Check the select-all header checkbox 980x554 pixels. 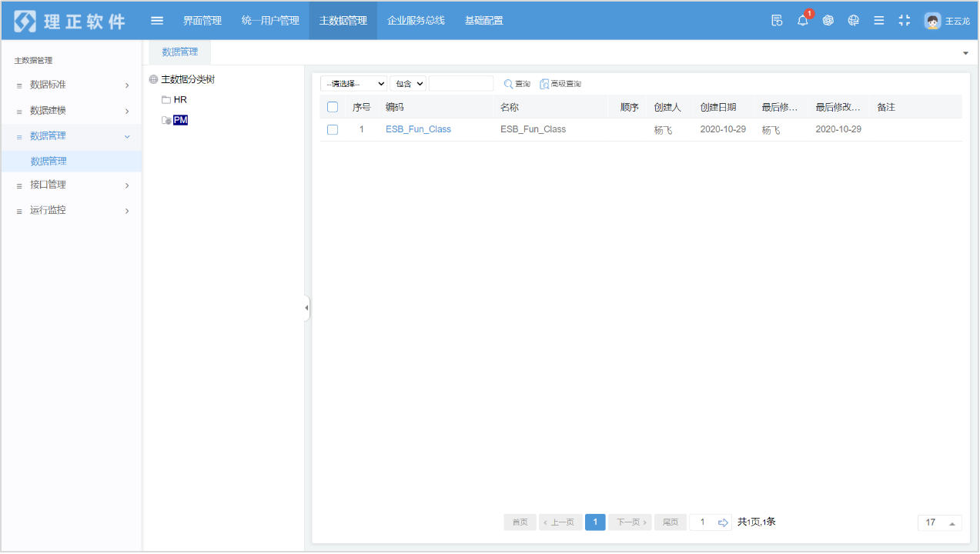333,107
